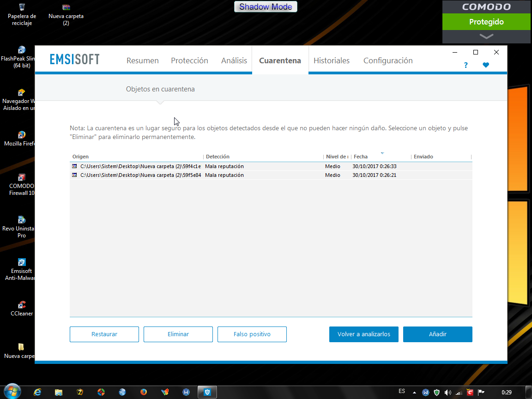This screenshot has height=399, width=532.
Task: Select the Objetos en cuarentena subtab
Action: pyautogui.click(x=160, y=89)
